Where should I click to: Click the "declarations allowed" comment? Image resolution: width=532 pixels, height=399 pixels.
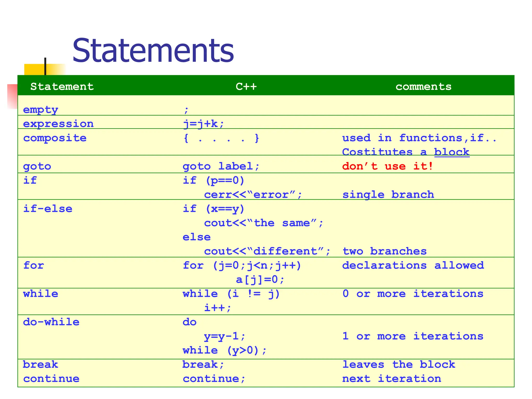pos(413,265)
